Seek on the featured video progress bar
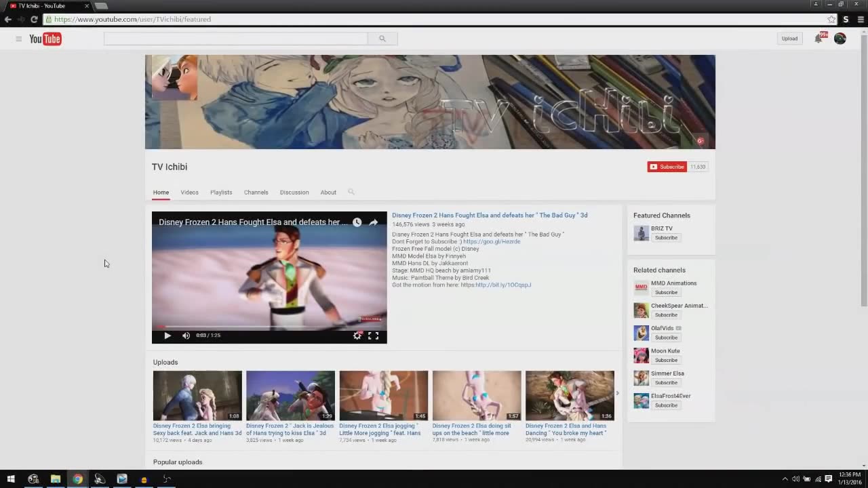This screenshot has width=868, height=488. pyautogui.click(x=269, y=327)
